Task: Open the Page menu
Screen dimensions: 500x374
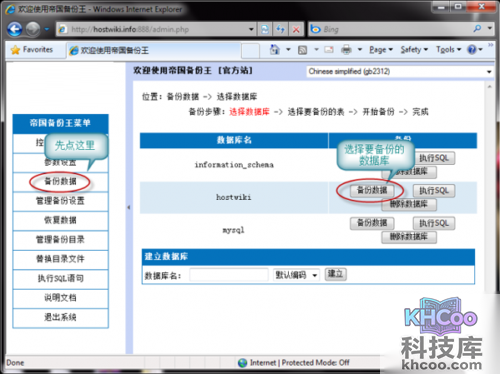Action: tap(381, 50)
